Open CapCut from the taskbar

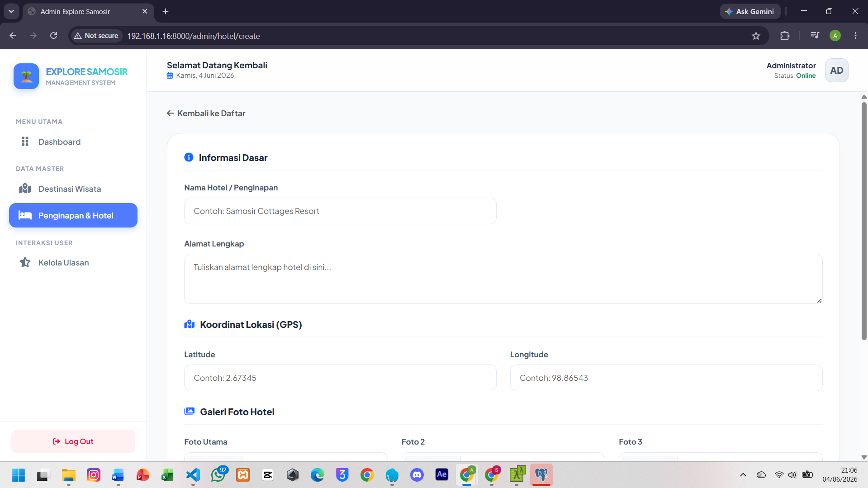268,475
